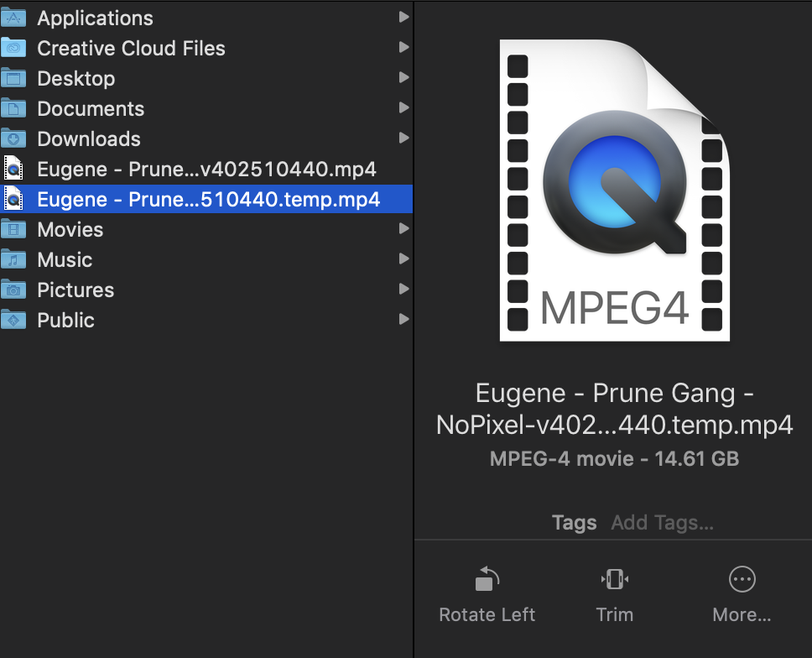Click the More... label
The width and height of the screenshot is (812, 658).
(x=742, y=614)
